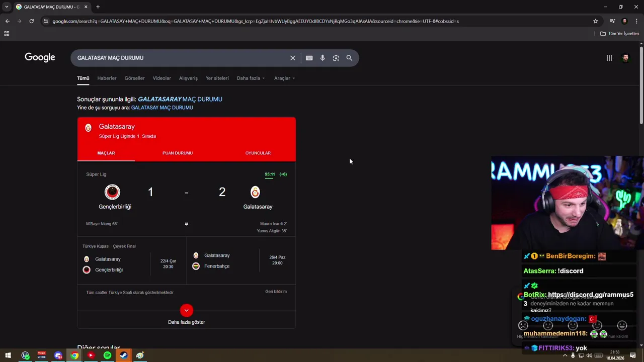Switch to the Alışveriş tab
This screenshot has height=362, width=644.
tap(188, 78)
